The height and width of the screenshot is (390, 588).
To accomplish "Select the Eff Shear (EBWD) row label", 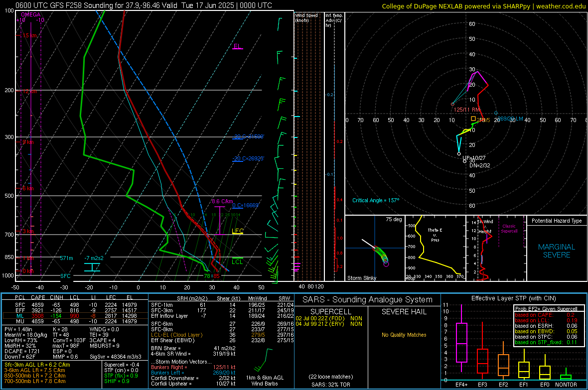I will pyautogui.click(x=173, y=341).
